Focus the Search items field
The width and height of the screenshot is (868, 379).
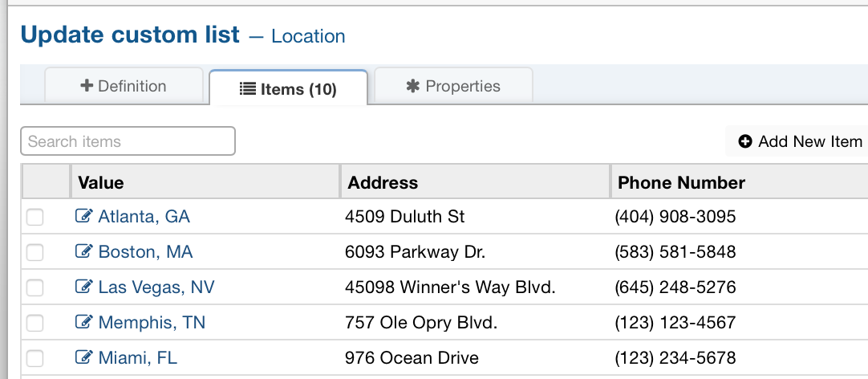128,141
